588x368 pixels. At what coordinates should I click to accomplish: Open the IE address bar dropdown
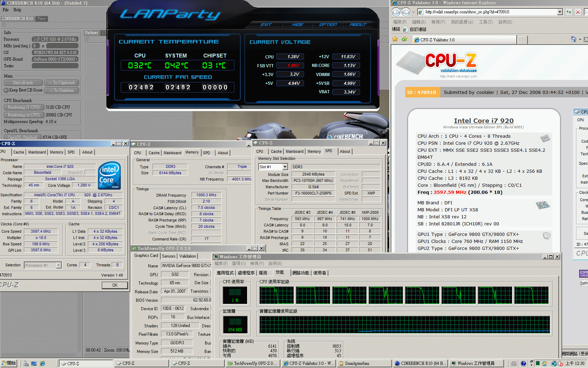point(560,12)
